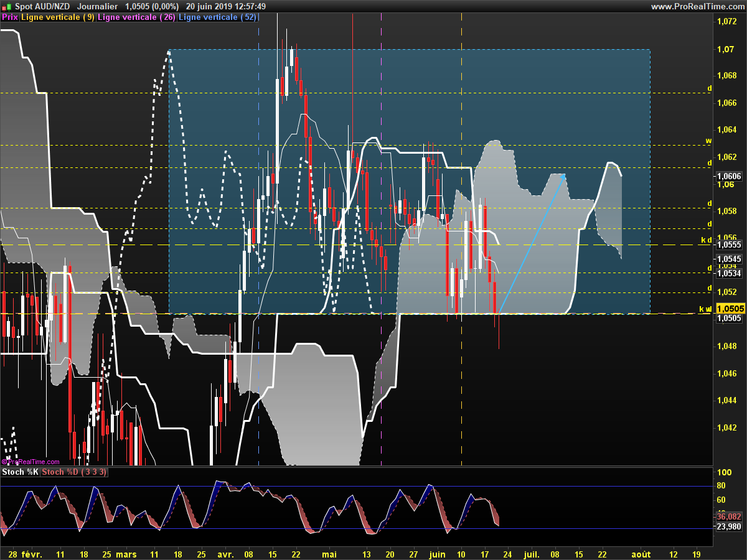Click the yellow 1,0505 current price tag

click(x=730, y=309)
